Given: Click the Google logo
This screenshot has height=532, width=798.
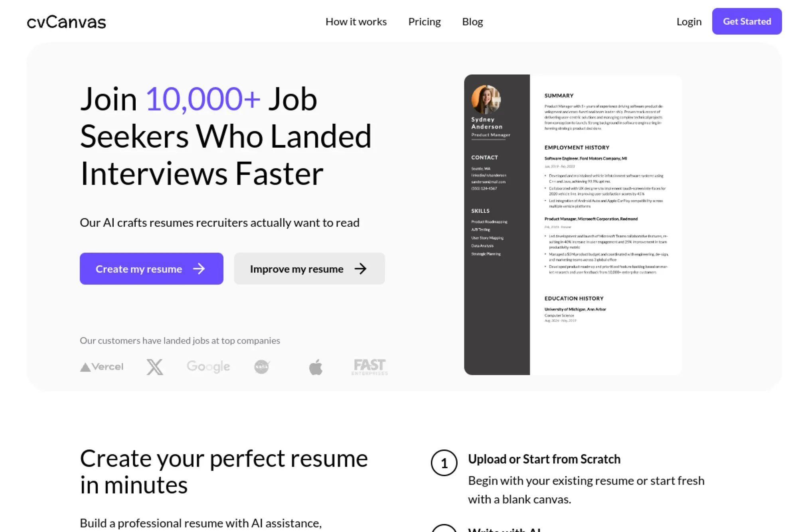Looking at the screenshot, I should point(208,367).
